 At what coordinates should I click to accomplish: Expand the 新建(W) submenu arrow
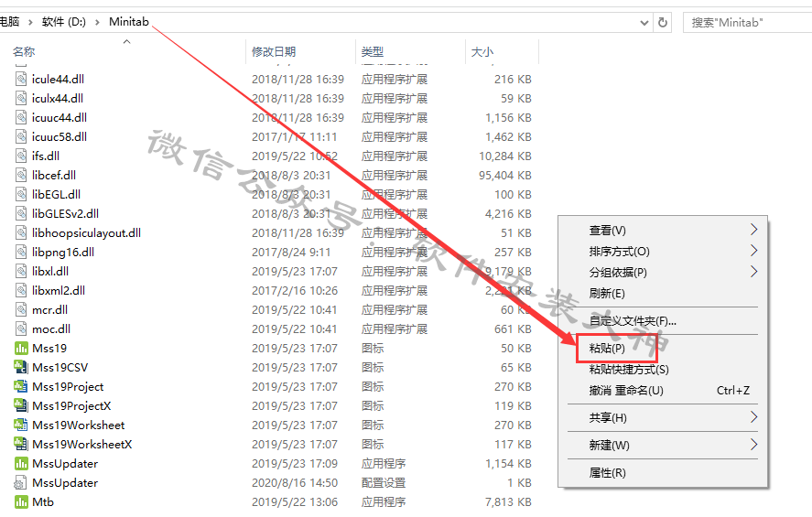coord(754,445)
